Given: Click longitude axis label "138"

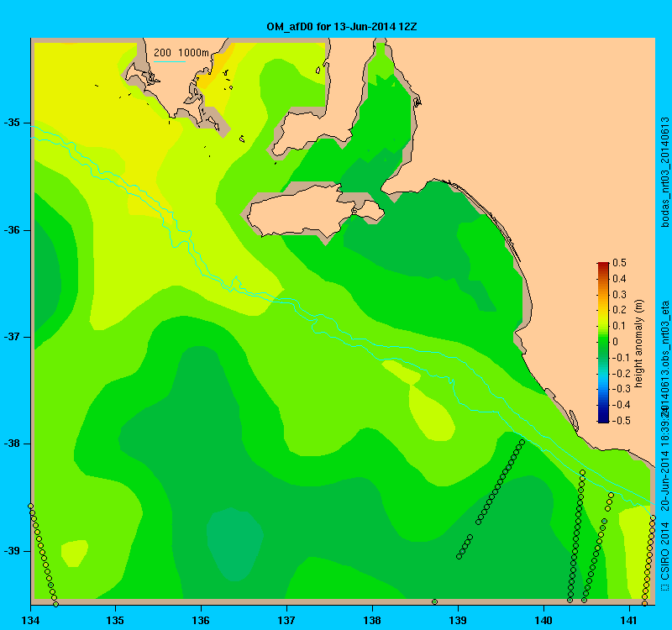Looking at the screenshot, I should [372, 620].
